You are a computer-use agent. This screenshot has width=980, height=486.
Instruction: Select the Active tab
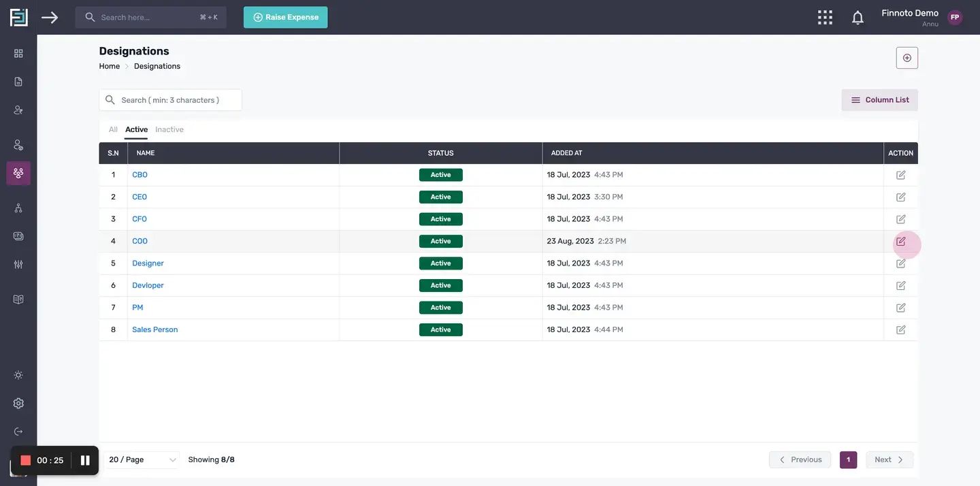(136, 129)
